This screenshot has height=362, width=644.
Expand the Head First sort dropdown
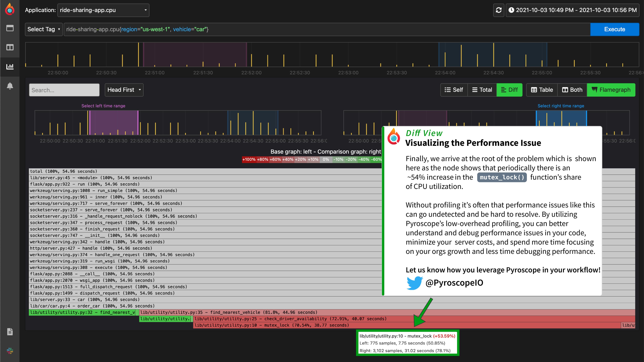(124, 90)
